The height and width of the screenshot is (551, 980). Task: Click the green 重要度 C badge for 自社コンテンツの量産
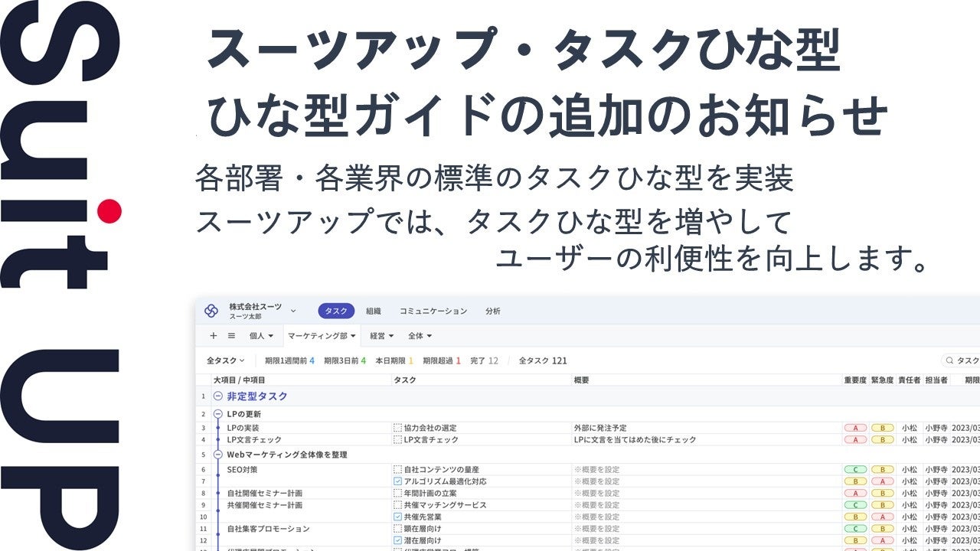(855, 470)
